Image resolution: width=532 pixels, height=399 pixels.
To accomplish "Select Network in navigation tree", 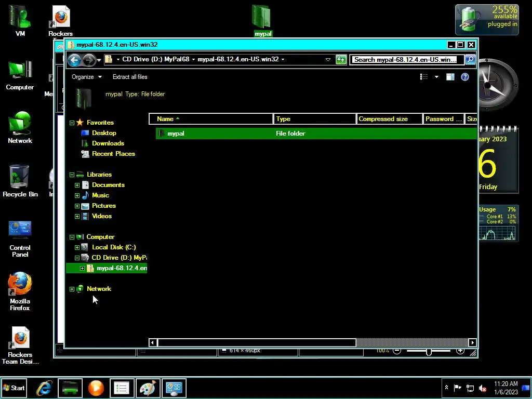I will point(99,289).
